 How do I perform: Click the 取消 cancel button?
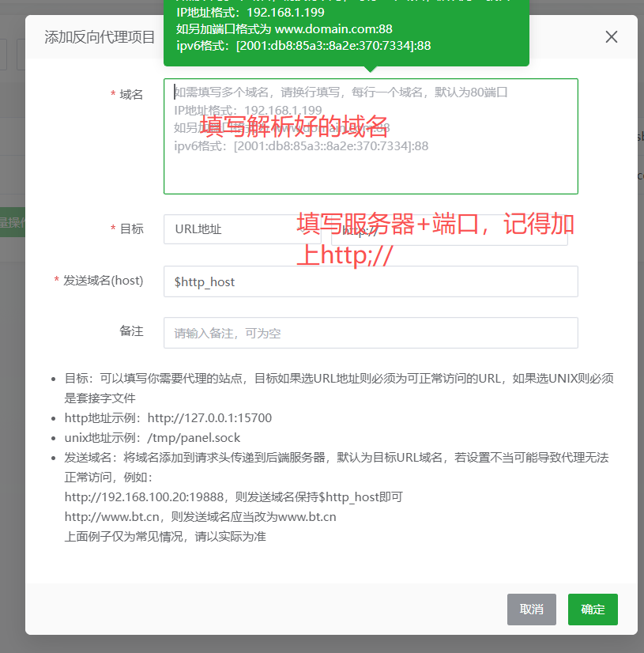(531, 610)
